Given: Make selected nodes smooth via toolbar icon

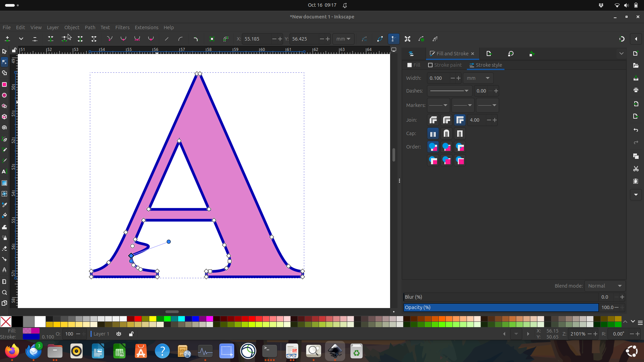Looking at the screenshot, I should pos(123,39).
